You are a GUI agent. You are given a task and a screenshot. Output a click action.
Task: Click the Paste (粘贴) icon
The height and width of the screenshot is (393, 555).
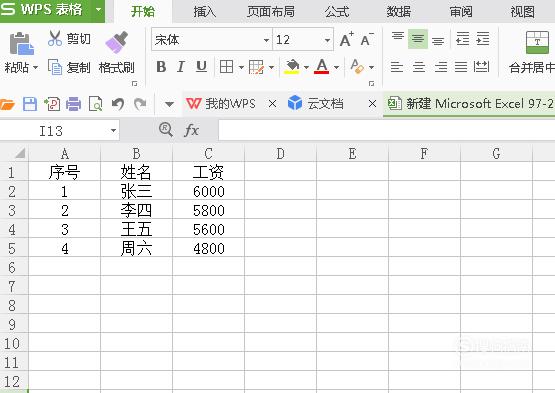point(22,44)
